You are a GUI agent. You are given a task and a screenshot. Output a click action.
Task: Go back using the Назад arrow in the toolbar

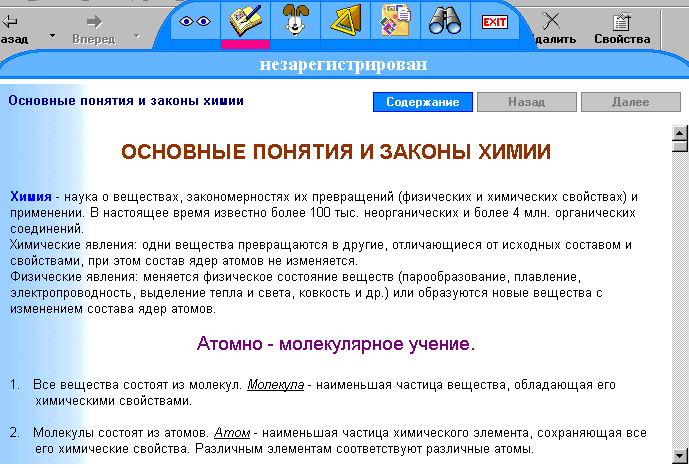pyautogui.click(x=12, y=27)
